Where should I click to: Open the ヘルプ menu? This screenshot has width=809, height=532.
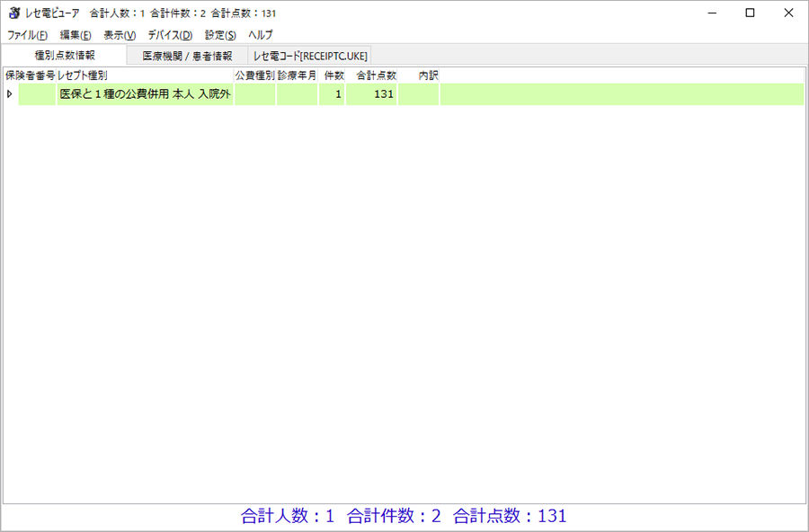261,35
